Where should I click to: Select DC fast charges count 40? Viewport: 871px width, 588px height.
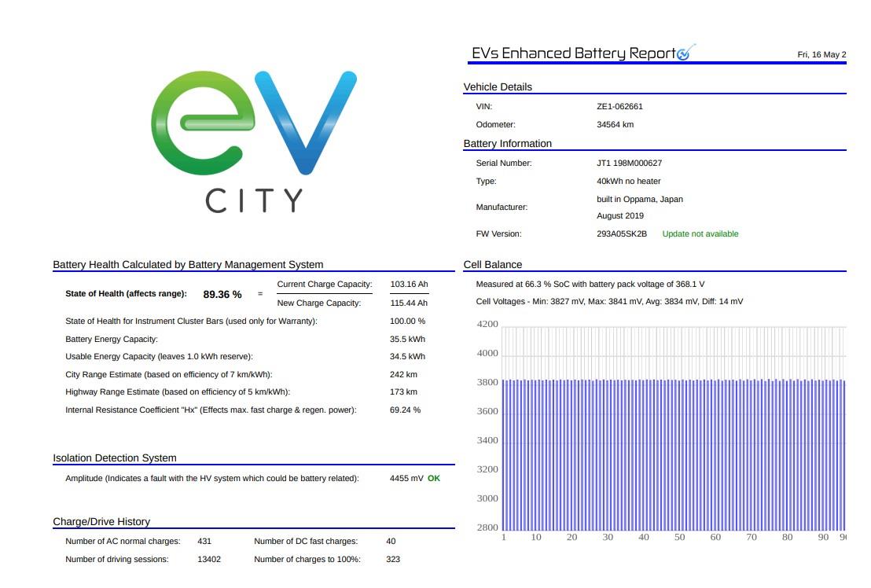pos(391,541)
